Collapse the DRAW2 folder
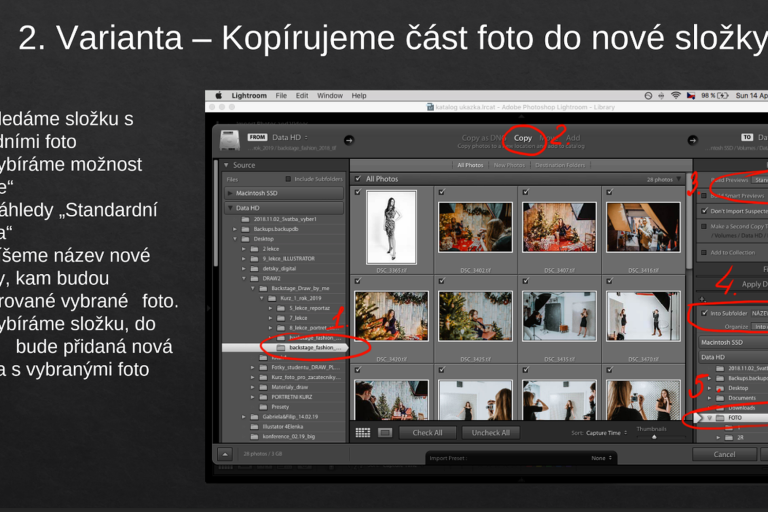Screen dimensions: 768x512 [244, 278]
